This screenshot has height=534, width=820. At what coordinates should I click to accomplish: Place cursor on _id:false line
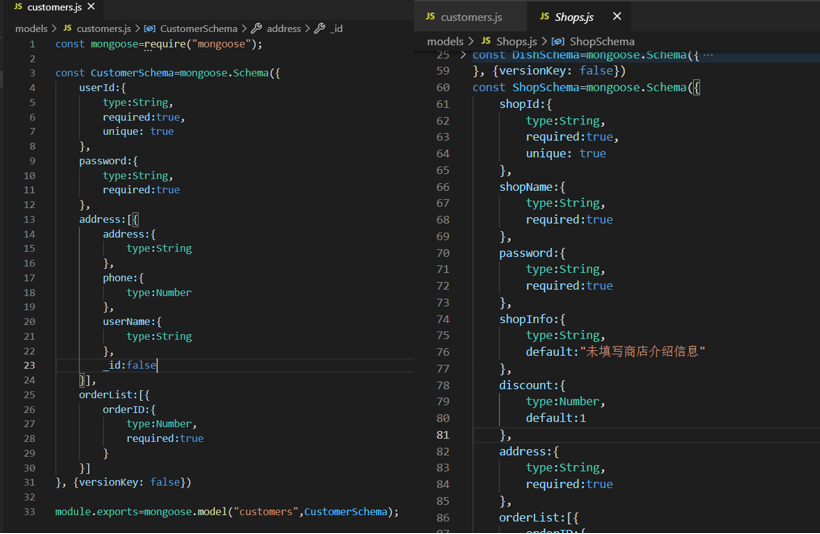coord(130,365)
